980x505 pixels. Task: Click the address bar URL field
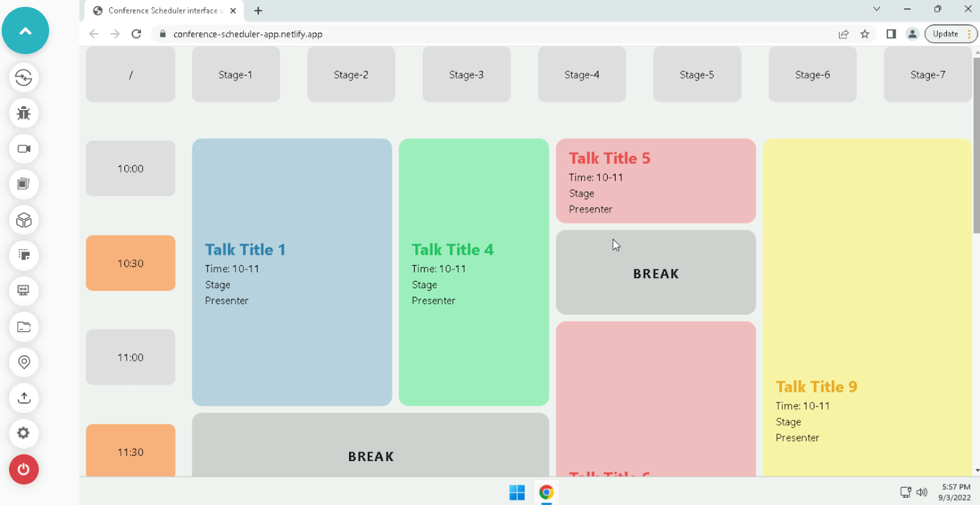[x=496, y=34]
